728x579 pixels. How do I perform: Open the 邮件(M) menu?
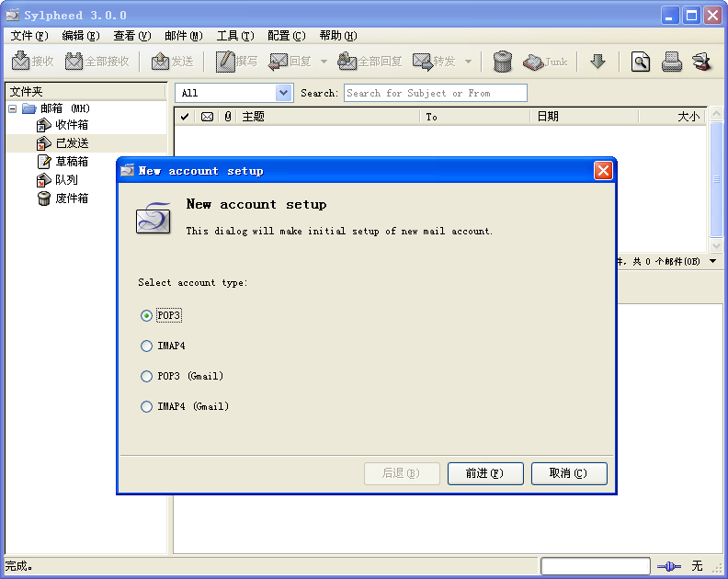184,36
